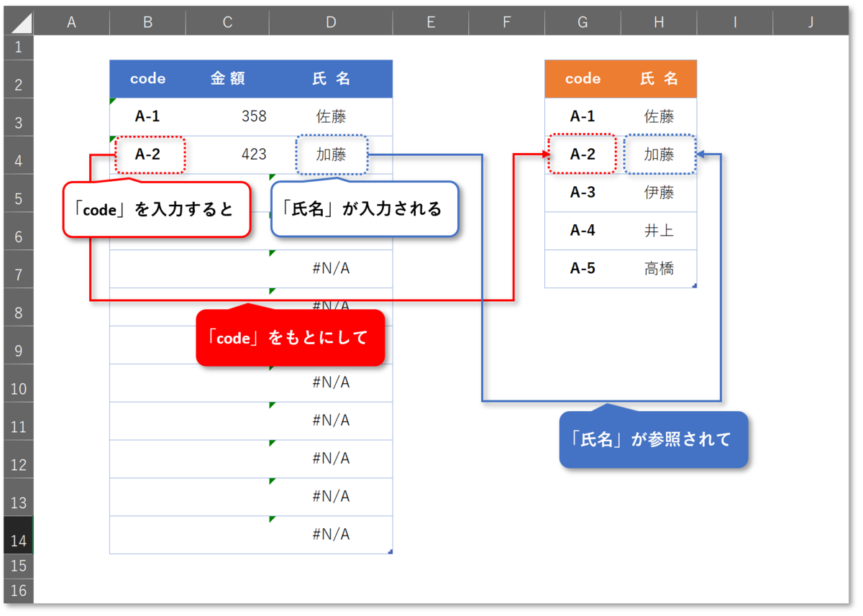The height and width of the screenshot is (616, 863).
Task: Select row 1 header
Action: point(19,47)
